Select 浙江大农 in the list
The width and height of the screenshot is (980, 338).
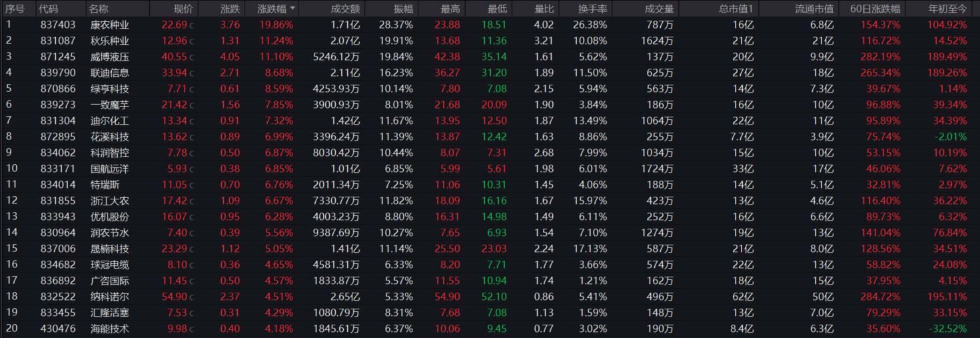click(110, 201)
